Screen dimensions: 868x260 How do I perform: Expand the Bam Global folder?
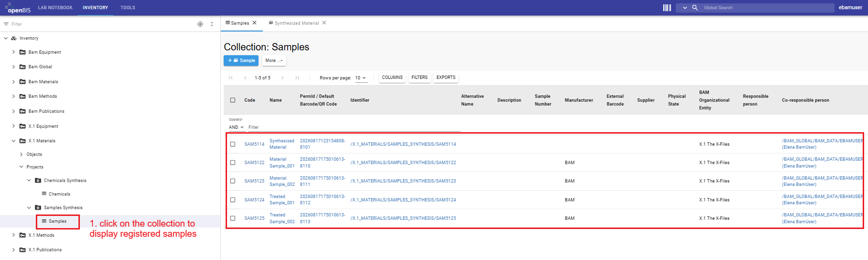[x=14, y=67]
